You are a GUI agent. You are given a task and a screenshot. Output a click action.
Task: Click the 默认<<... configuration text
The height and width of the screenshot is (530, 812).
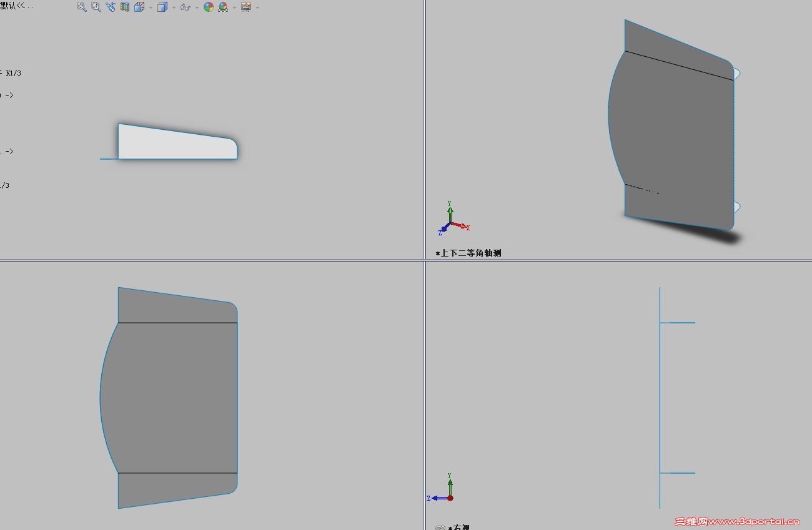tap(17, 6)
